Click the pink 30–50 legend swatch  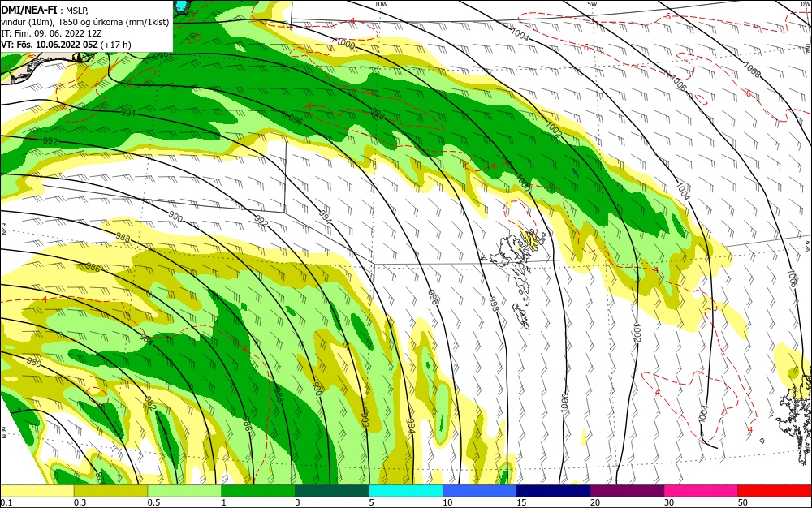click(702, 491)
